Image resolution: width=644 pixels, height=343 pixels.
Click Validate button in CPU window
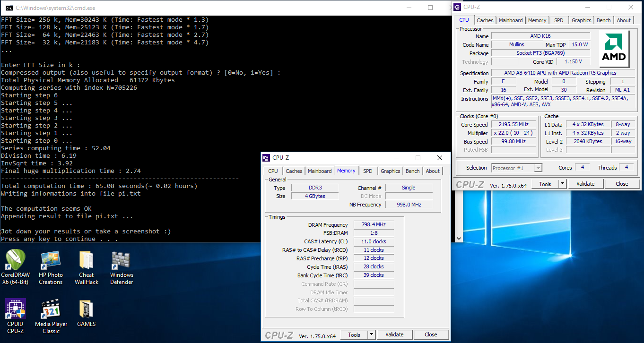(x=585, y=184)
